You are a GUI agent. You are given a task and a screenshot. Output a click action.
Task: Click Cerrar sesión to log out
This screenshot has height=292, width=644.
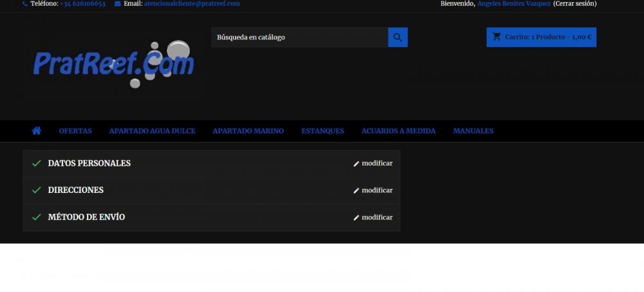tap(574, 4)
